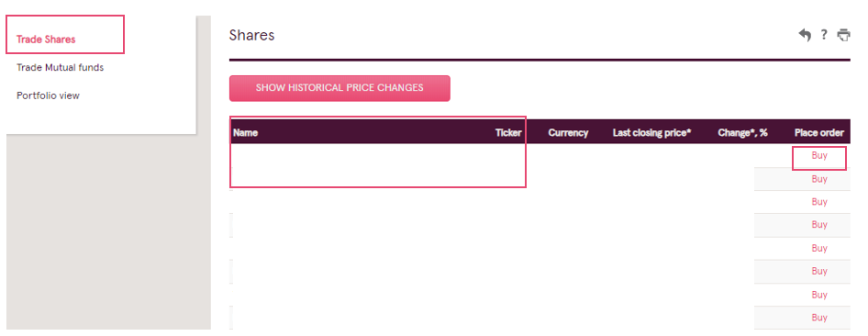Print the page using the printer icon

843,36
